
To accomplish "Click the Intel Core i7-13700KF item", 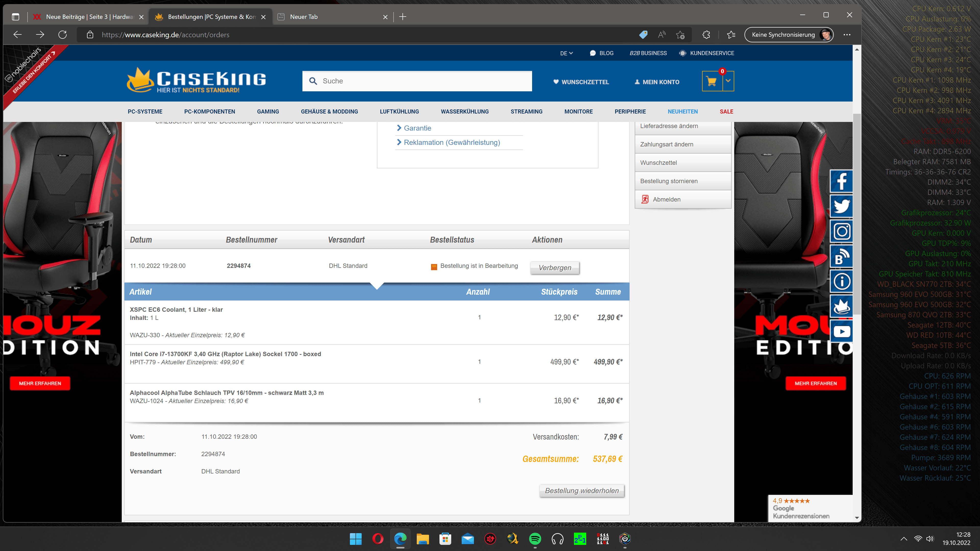I will pyautogui.click(x=225, y=354).
